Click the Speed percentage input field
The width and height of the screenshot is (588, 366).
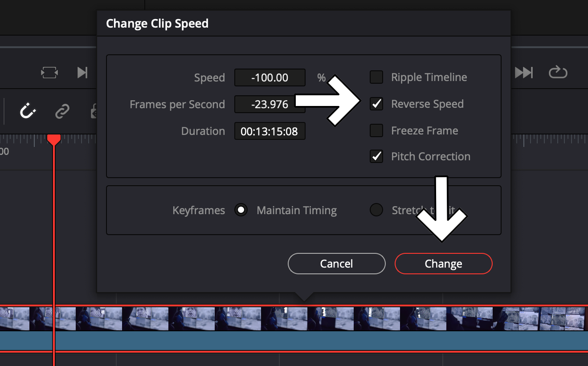269,77
